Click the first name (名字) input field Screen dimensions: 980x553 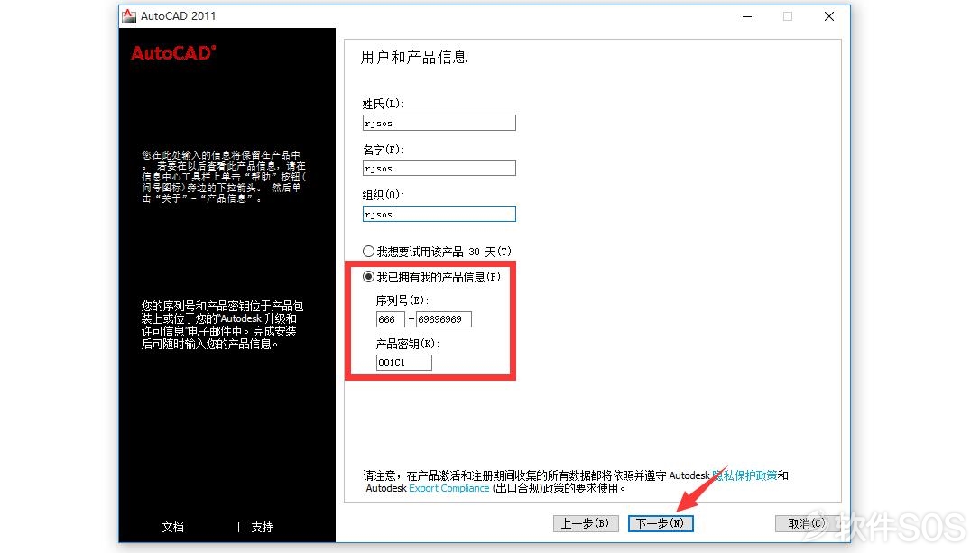[x=439, y=168]
